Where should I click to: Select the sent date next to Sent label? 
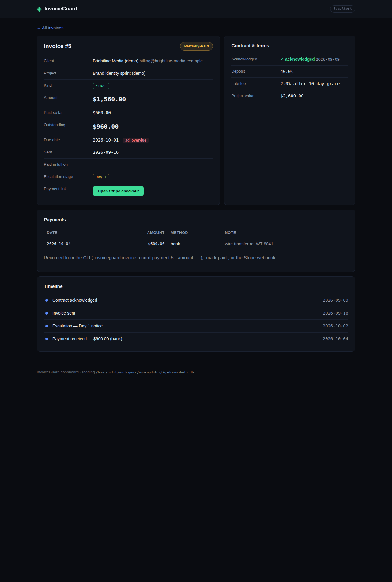pos(106,152)
